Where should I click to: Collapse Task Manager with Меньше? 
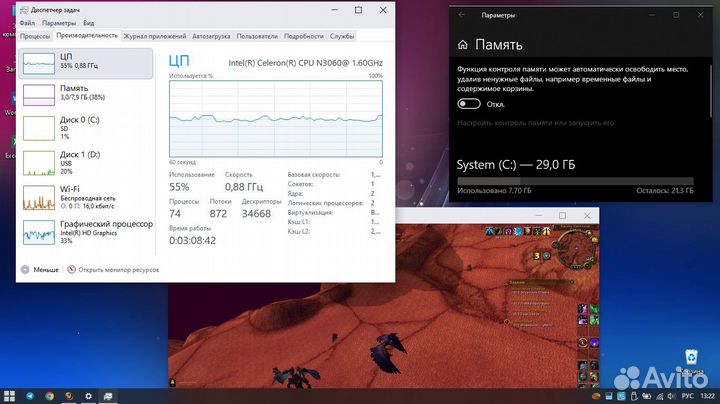click(x=40, y=269)
